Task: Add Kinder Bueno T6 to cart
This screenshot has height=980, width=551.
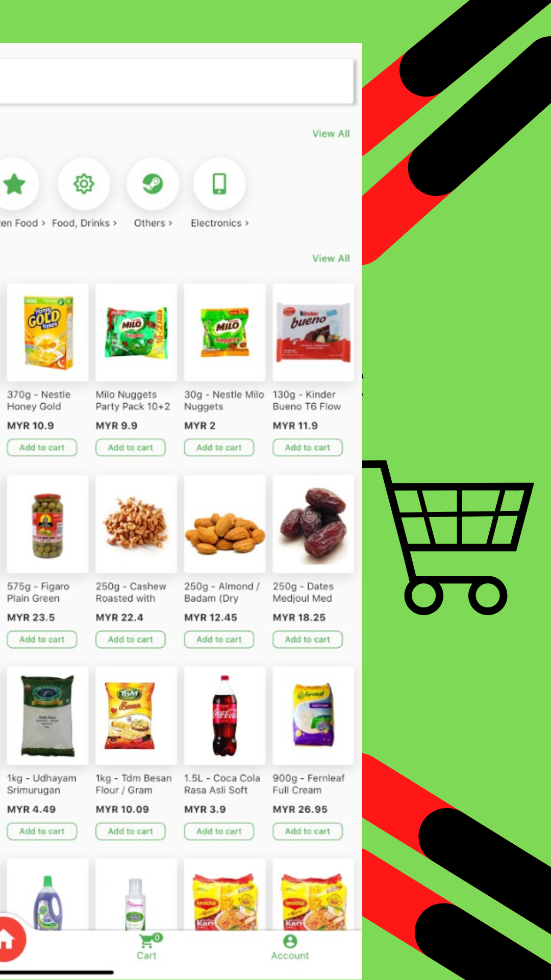Action: click(308, 448)
